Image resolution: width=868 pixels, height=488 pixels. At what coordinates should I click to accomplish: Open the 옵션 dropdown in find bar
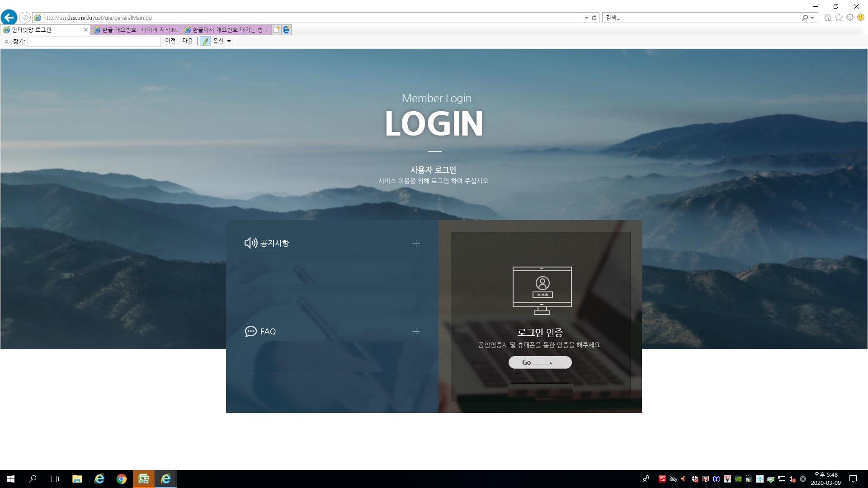[222, 41]
